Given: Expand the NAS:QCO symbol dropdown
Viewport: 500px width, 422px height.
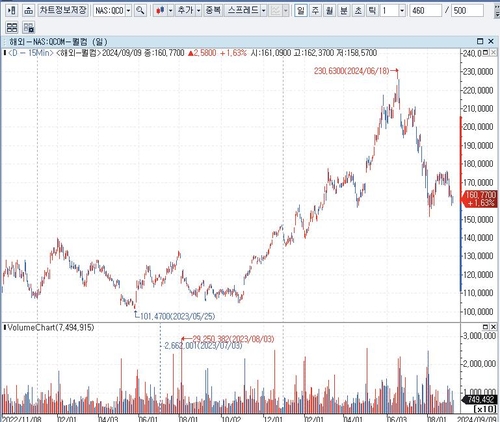Looking at the screenshot, I should coord(128,11).
